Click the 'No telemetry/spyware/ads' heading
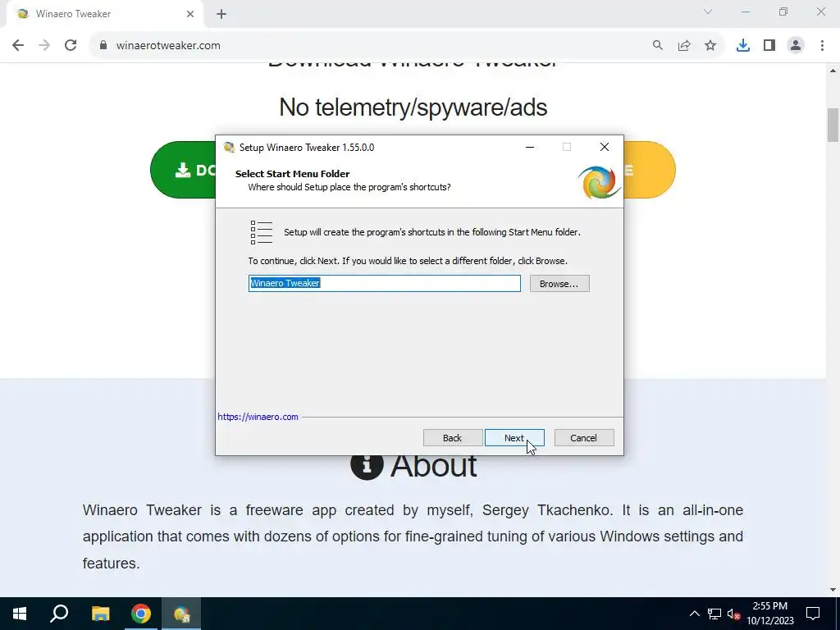This screenshot has width=840, height=630. tap(413, 107)
